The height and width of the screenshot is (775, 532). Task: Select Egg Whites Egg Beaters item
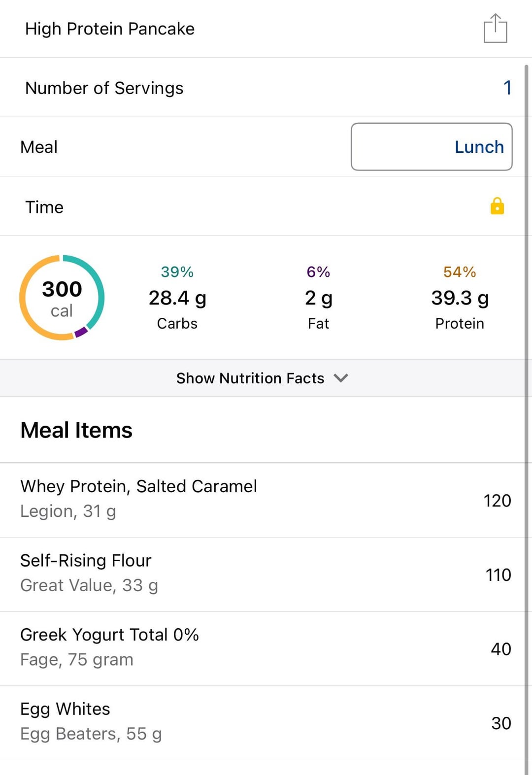click(x=262, y=723)
